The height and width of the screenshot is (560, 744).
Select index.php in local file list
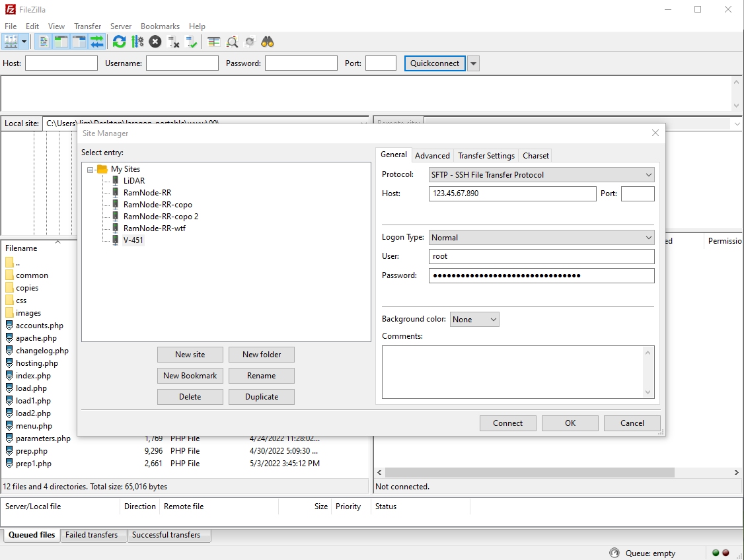[33, 376]
